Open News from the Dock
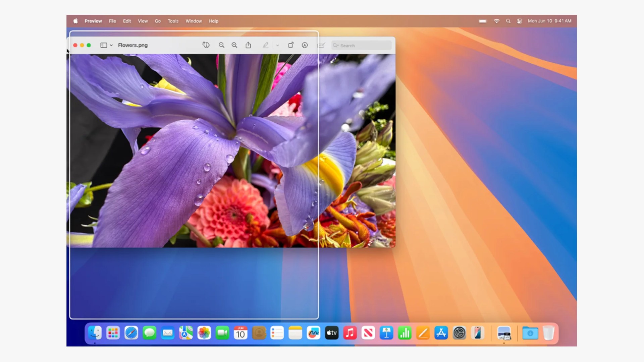 tap(368, 333)
